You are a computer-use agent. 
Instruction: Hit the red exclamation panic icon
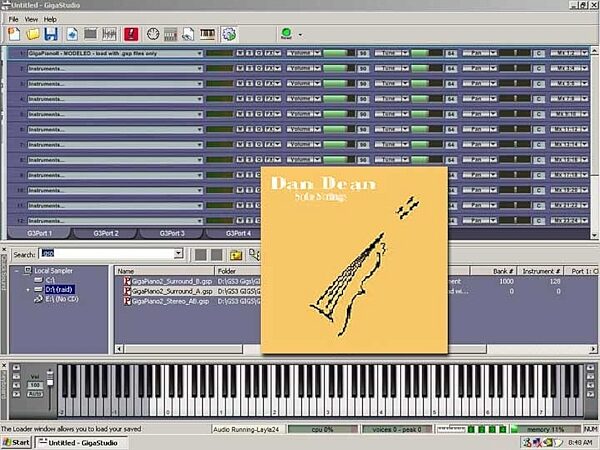click(131, 34)
